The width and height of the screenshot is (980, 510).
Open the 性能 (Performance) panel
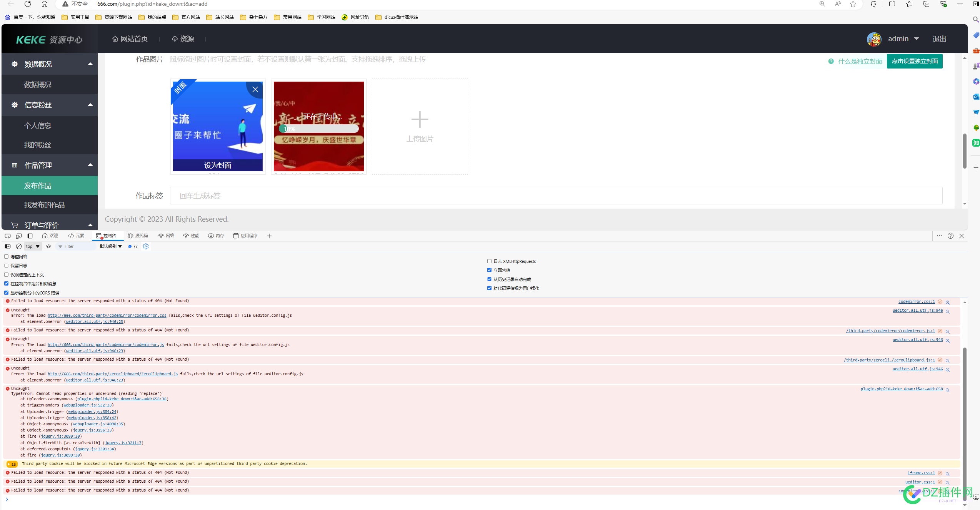point(191,236)
